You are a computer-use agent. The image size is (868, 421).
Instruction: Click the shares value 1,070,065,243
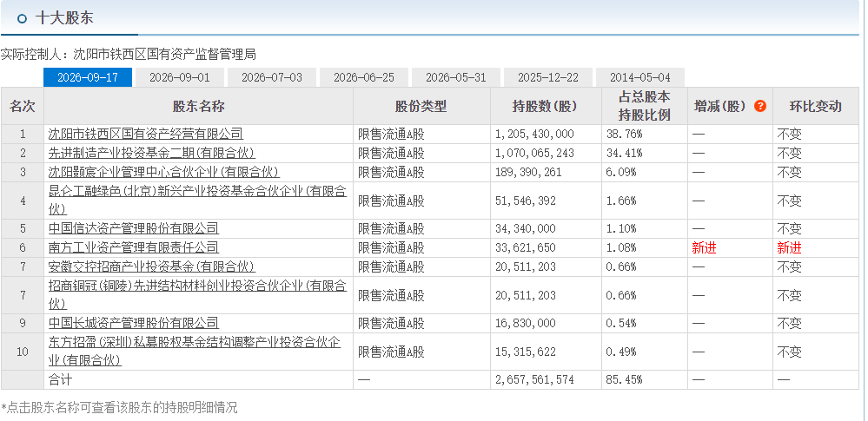[534, 154]
